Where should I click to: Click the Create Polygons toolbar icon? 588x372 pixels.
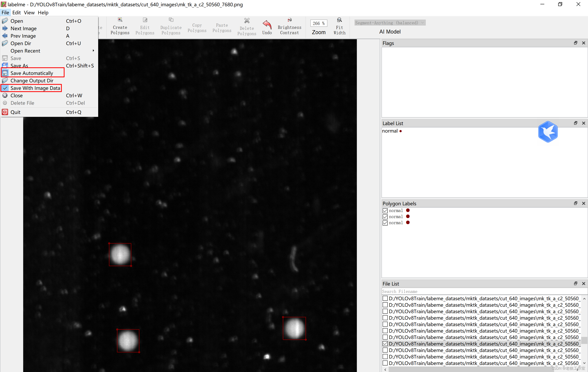coord(120,20)
